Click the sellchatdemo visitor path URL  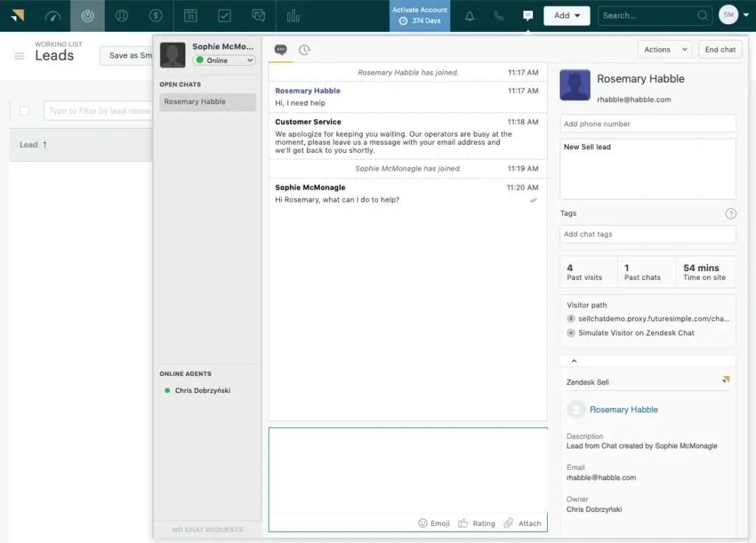click(653, 318)
